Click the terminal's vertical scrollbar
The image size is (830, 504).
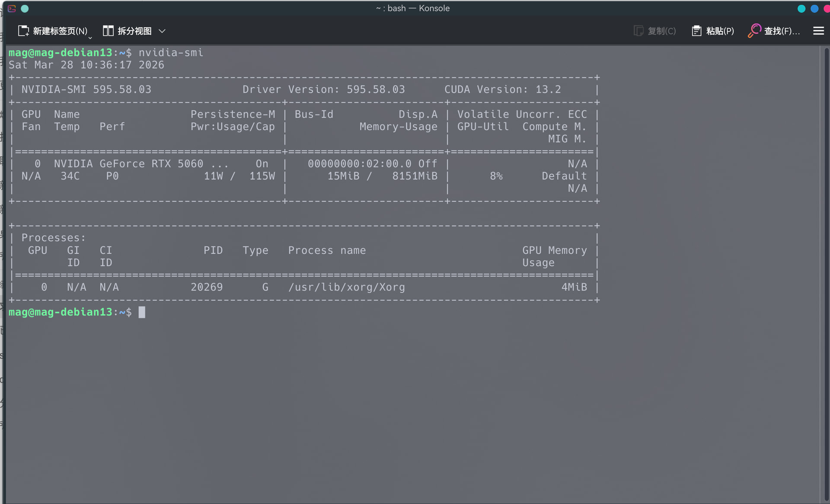[x=826, y=272]
